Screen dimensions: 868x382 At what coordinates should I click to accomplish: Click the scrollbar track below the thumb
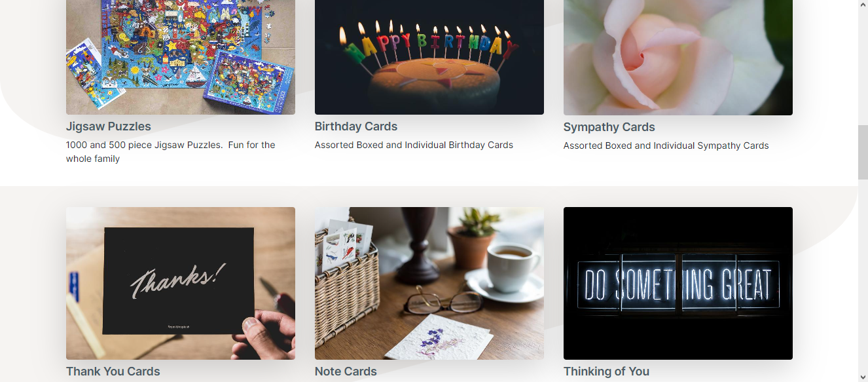[x=863, y=275]
